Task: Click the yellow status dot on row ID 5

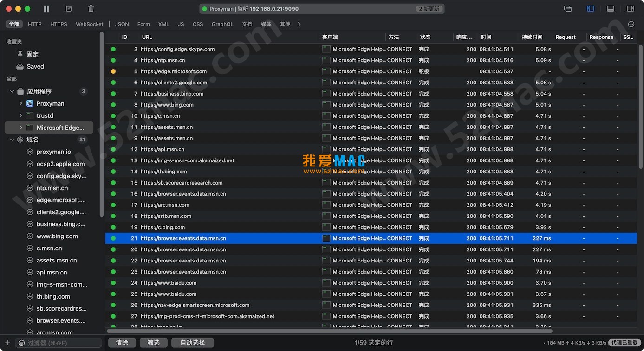Action: 113,71
